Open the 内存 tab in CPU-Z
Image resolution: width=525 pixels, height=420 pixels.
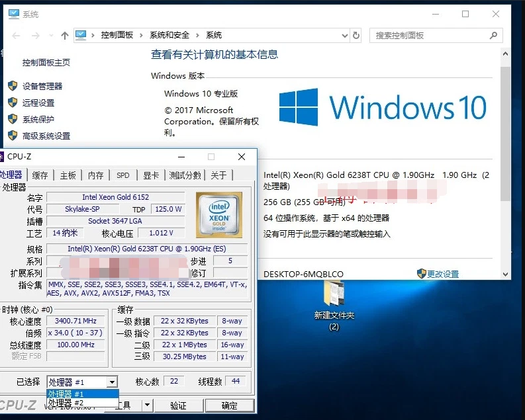96,175
